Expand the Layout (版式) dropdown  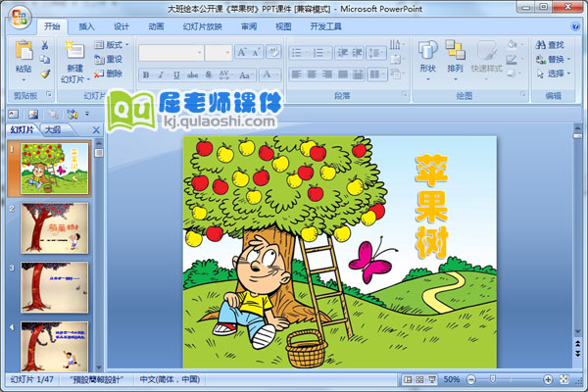(112, 45)
